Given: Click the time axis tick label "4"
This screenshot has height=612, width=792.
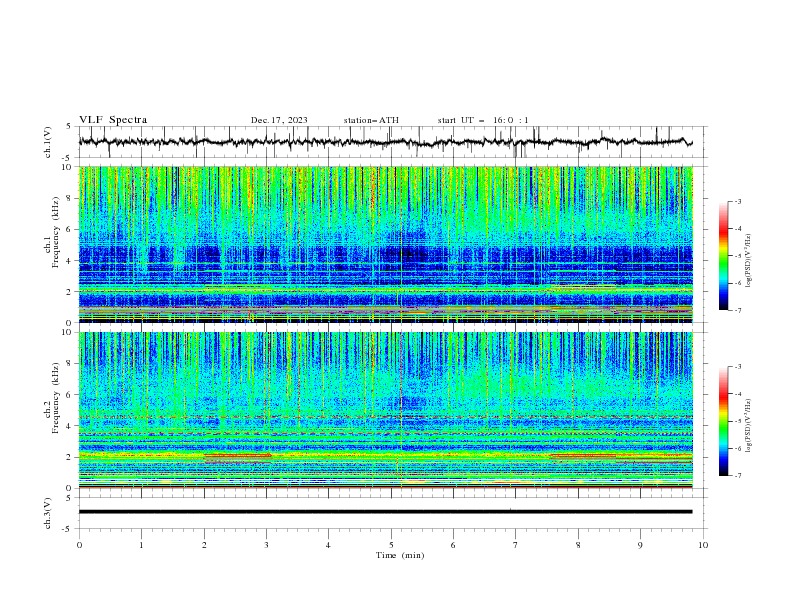Looking at the screenshot, I should point(328,545).
